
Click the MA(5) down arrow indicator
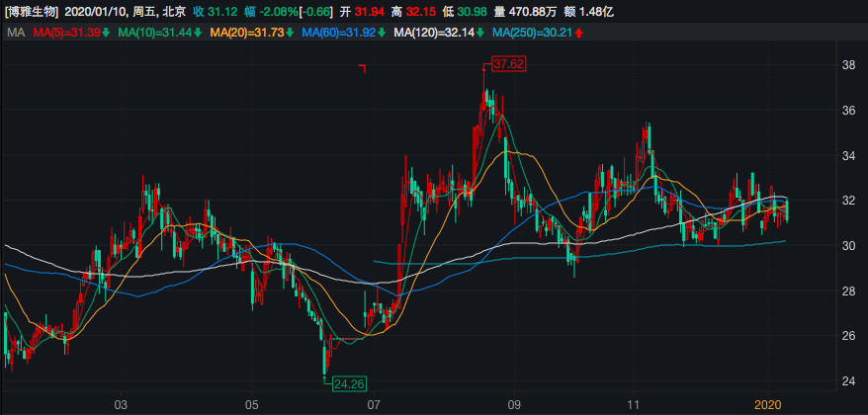[x=106, y=34]
